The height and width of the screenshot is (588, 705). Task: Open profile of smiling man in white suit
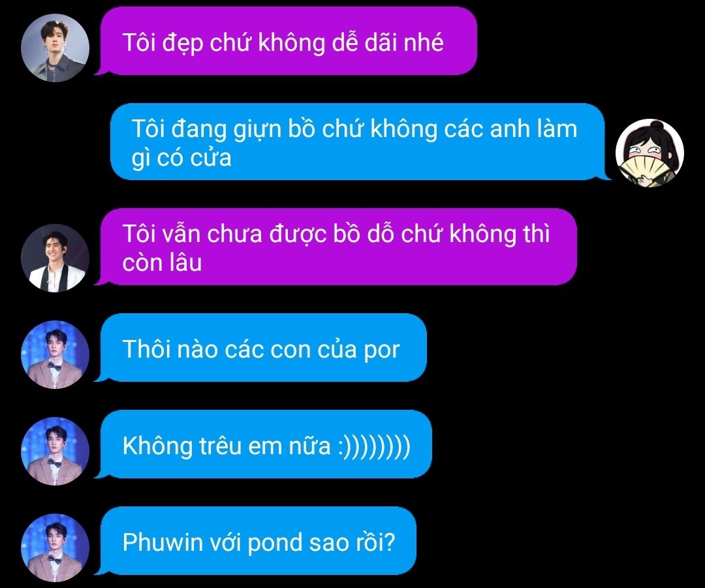coord(55,258)
